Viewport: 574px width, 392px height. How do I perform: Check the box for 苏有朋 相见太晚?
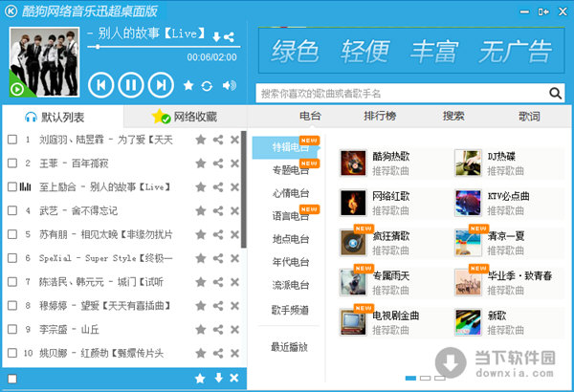[12, 234]
